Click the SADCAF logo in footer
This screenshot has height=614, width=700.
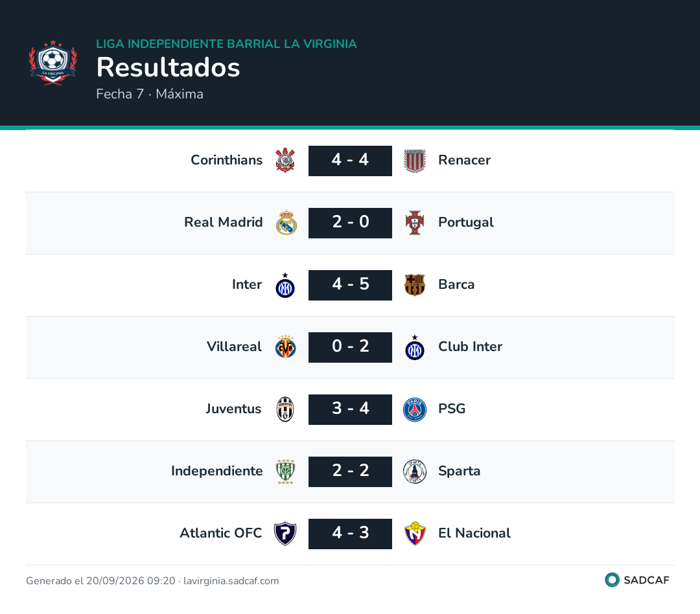(637, 580)
